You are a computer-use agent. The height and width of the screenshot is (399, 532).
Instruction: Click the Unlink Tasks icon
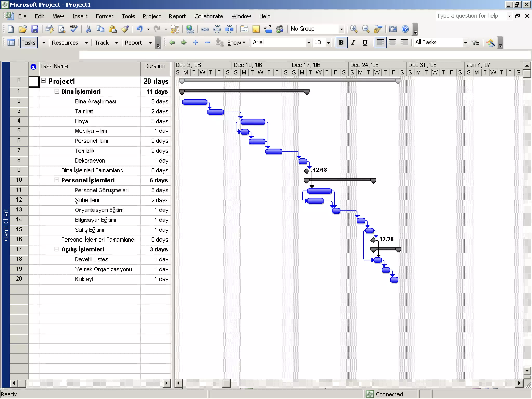[x=217, y=29]
